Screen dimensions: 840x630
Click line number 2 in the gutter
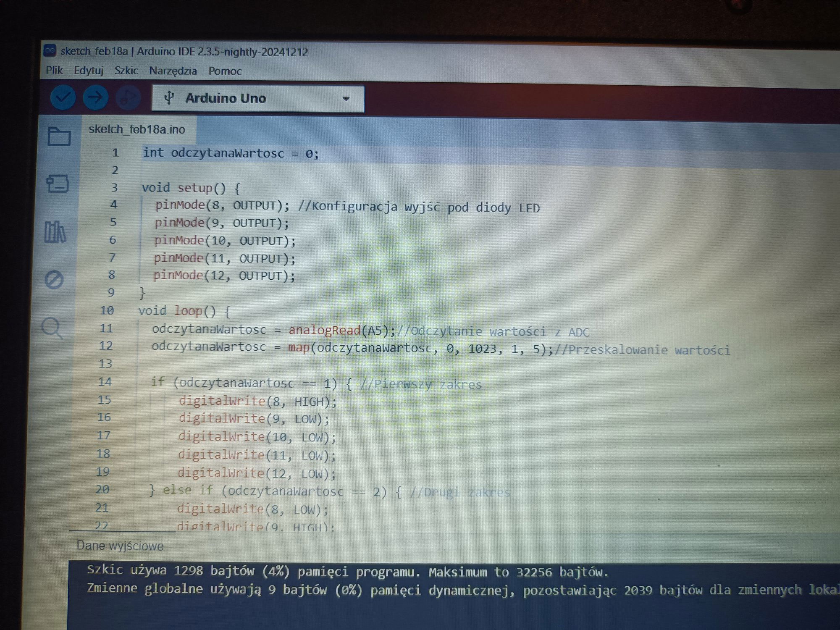point(115,170)
